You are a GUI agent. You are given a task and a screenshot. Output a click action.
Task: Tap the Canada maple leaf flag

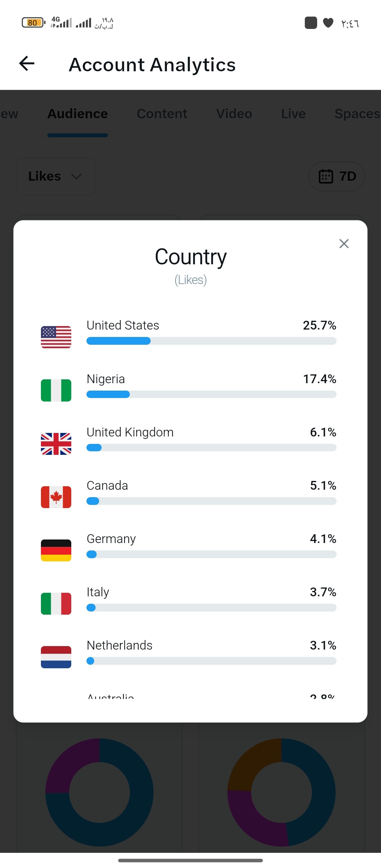tap(56, 497)
